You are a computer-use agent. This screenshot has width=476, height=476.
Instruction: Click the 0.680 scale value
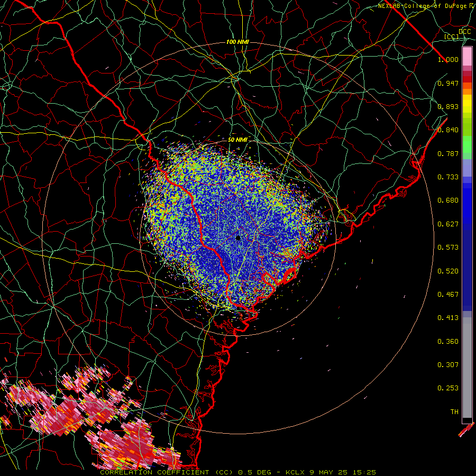pos(448,200)
